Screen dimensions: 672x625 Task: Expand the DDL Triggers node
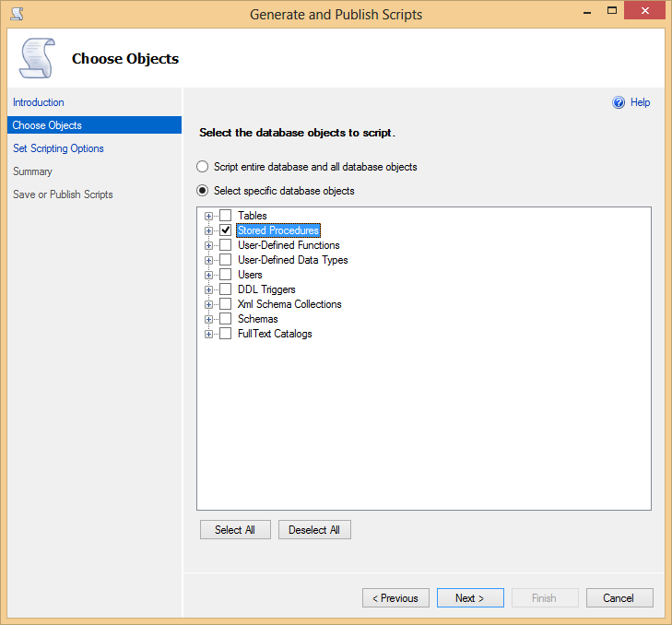tap(208, 289)
